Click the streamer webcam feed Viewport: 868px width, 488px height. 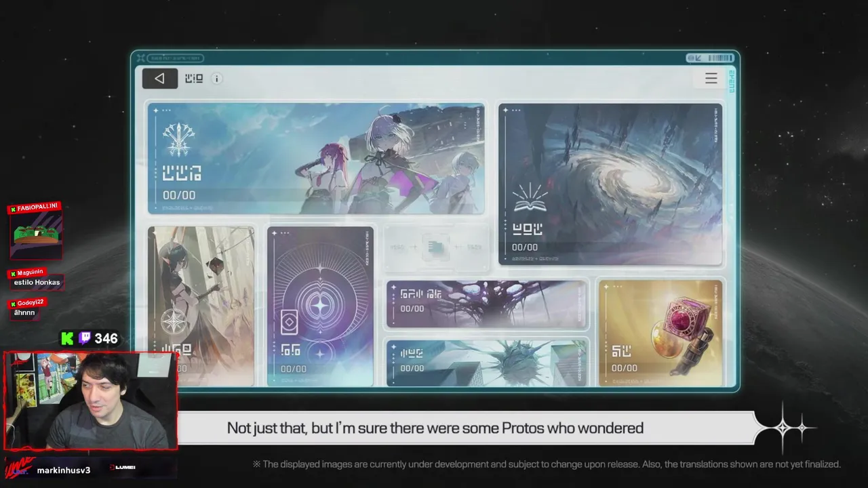90,401
